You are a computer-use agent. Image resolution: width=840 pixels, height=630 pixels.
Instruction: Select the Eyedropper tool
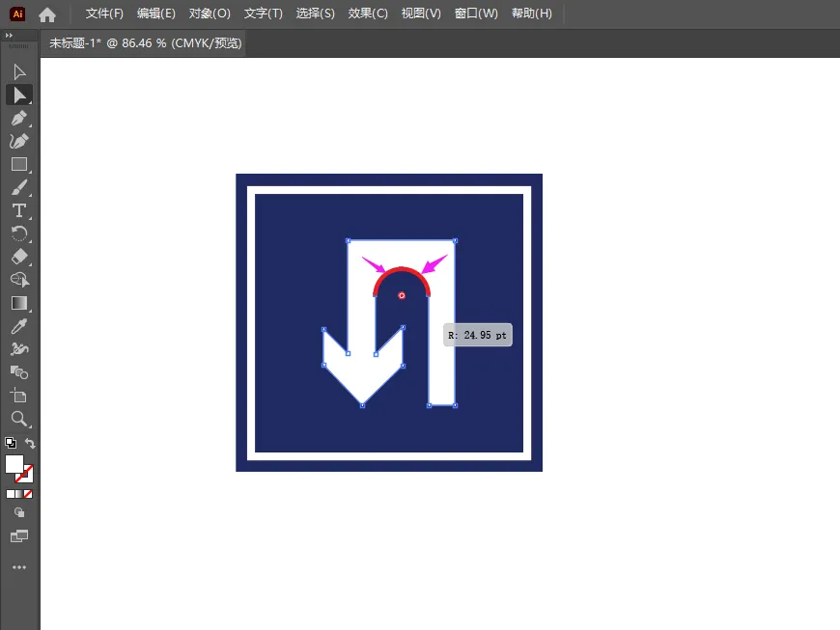[x=19, y=326]
